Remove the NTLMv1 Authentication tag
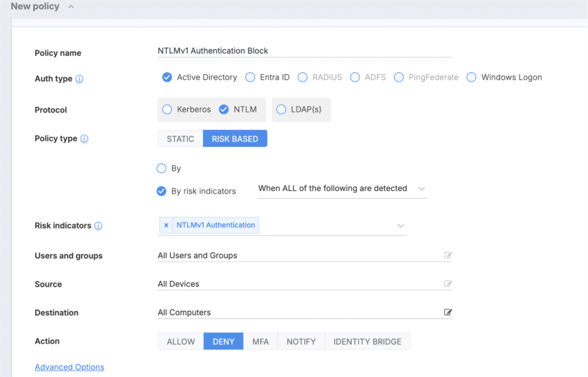Screen dimensions: 588x377 coord(166,225)
